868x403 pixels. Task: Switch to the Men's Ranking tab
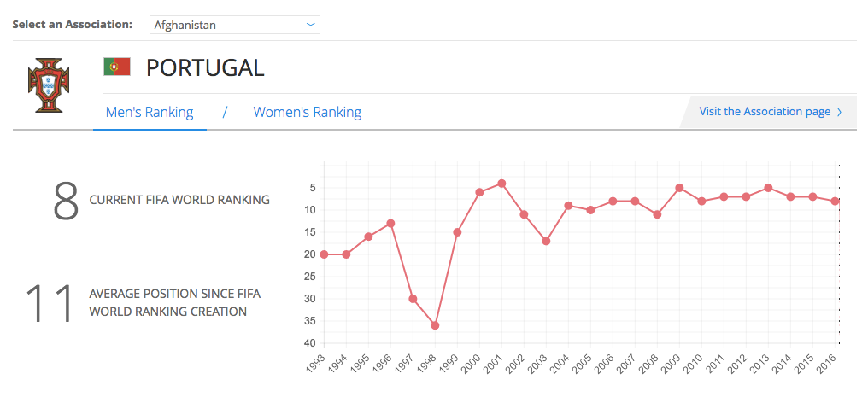(150, 112)
